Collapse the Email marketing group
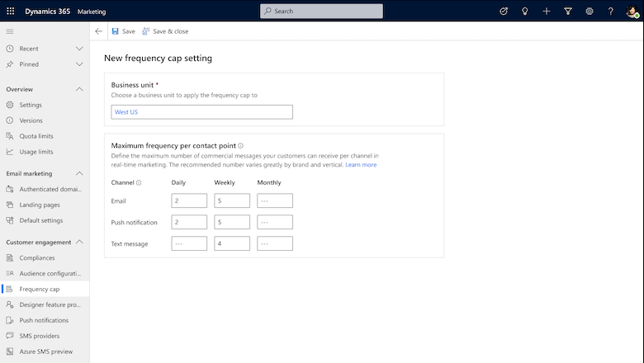The width and height of the screenshot is (644, 363). coord(79,174)
